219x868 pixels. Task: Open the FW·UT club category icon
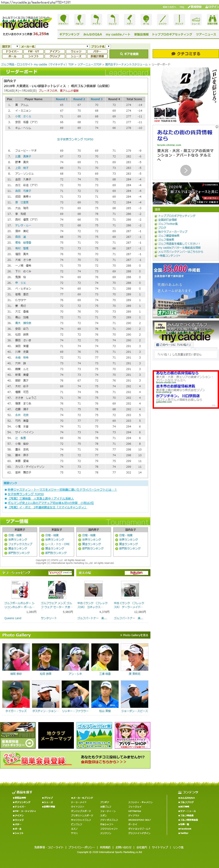[79, 19]
